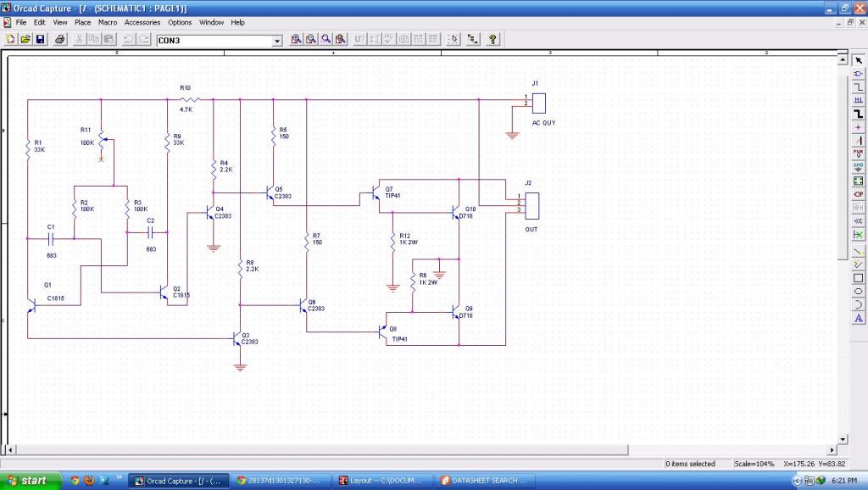
Task: Click the Cut scissors toolbar icon
Action: [79, 39]
